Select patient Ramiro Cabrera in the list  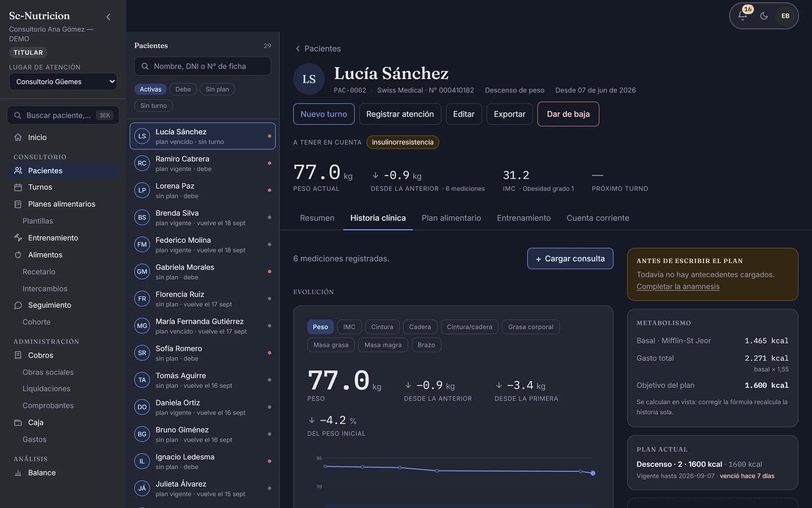coord(203,163)
